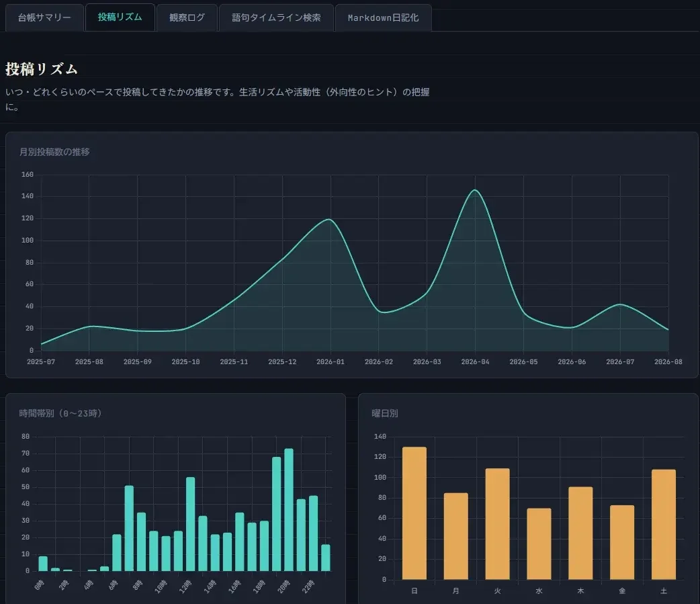Click the 100 label on weekday chart y-axis
Viewport: 700px width, 604px height.
tap(380, 477)
